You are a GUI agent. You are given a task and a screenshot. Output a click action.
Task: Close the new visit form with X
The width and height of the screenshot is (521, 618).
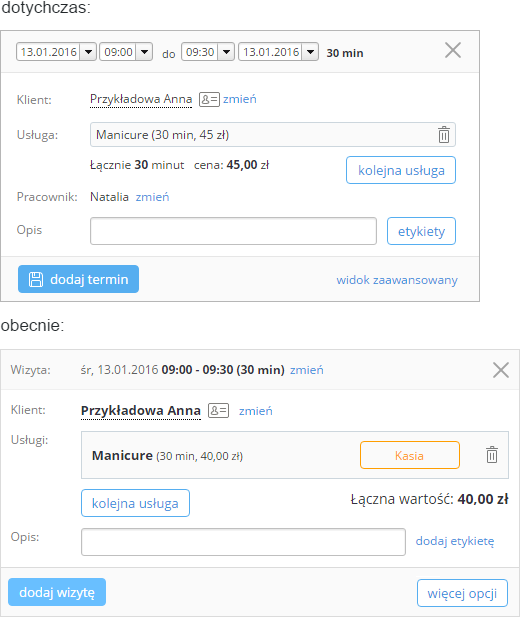[501, 370]
